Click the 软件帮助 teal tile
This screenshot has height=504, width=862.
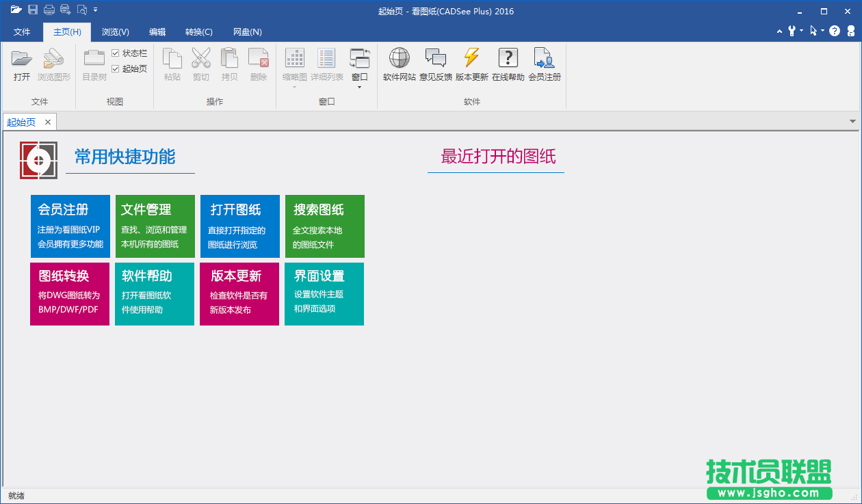tap(155, 294)
